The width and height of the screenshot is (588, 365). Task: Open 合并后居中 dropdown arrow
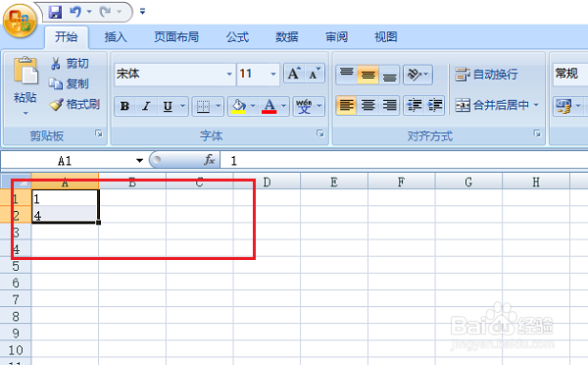pos(536,105)
